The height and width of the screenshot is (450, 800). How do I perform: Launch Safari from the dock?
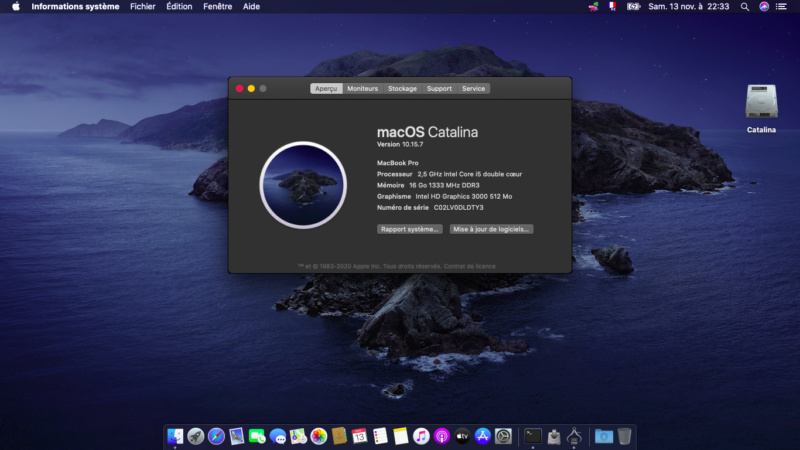click(x=216, y=436)
